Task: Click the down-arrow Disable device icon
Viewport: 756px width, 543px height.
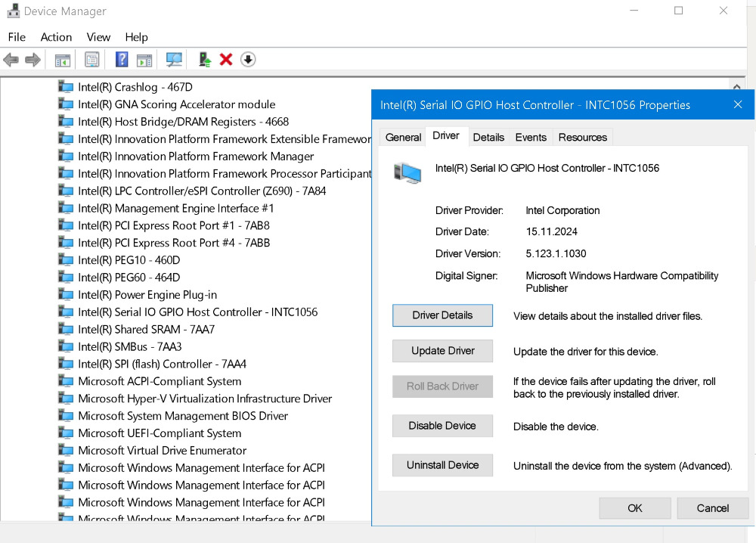Action: click(248, 60)
